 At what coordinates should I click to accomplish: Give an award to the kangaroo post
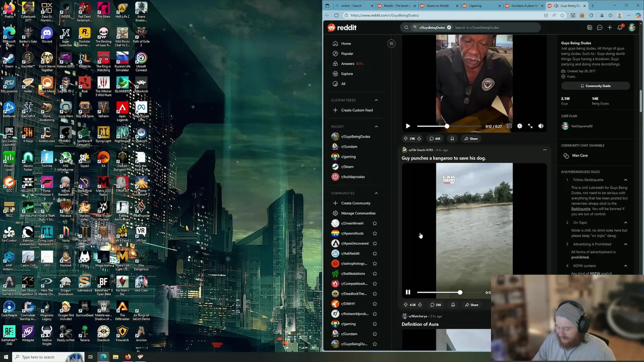(x=453, y=305)
